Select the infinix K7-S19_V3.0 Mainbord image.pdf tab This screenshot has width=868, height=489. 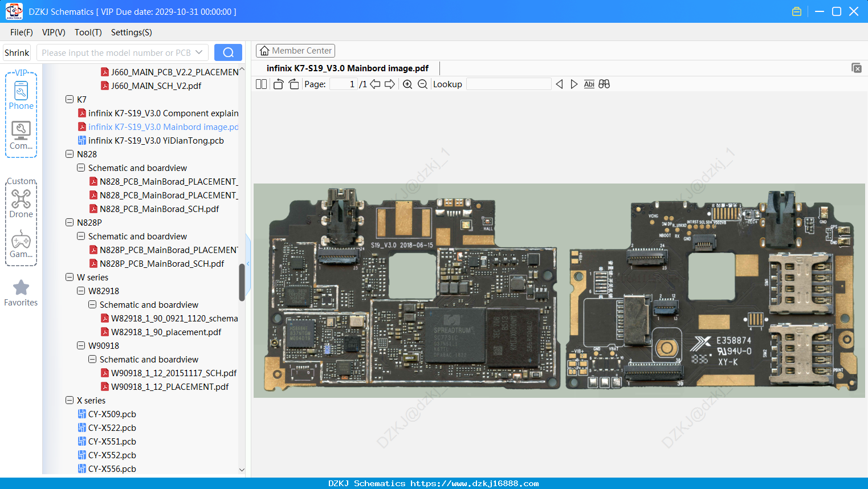(348, 68)
